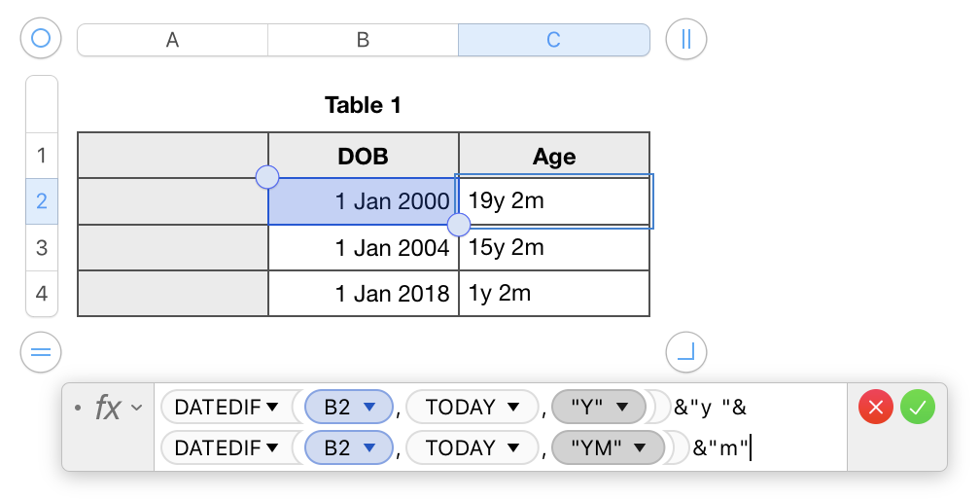
Task: Select column B header tab
Action: click(x=363, y=40)
